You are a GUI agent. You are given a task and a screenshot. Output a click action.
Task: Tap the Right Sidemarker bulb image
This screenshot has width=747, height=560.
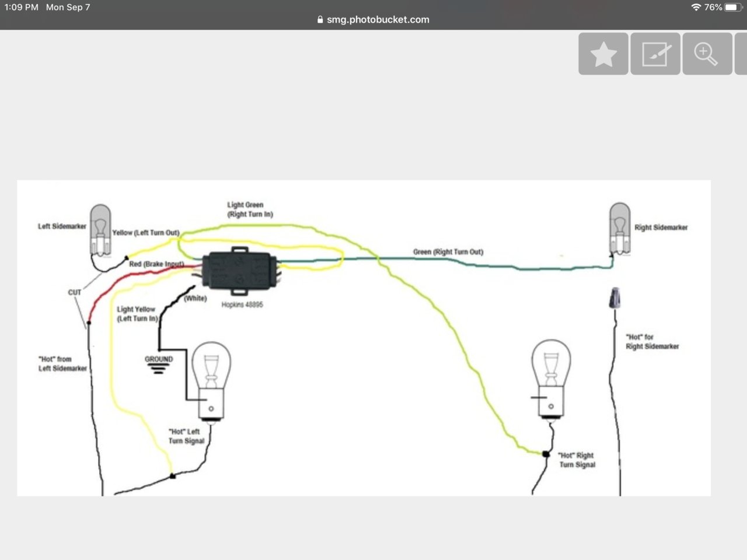[620, 228]
